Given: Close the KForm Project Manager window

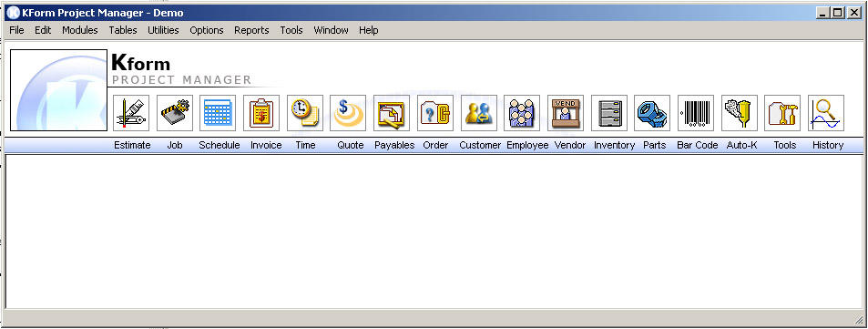Looking at the screenshot, I should click(853, 13).
